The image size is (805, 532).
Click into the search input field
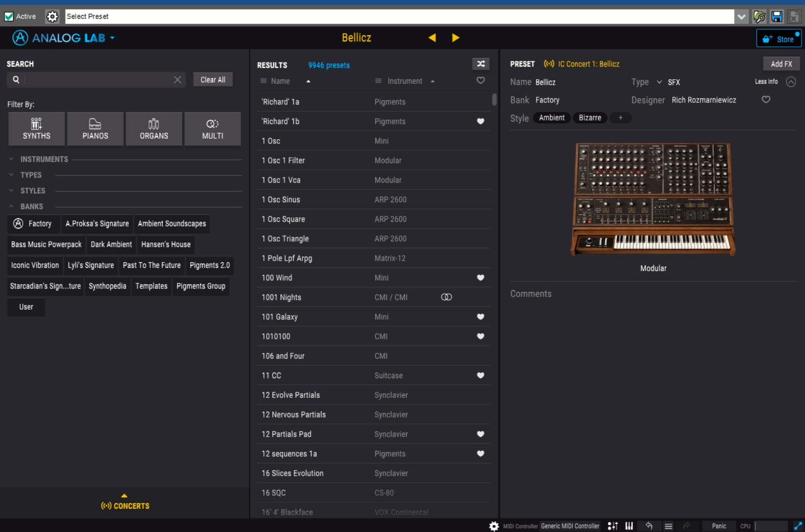[x=98, y=80]
